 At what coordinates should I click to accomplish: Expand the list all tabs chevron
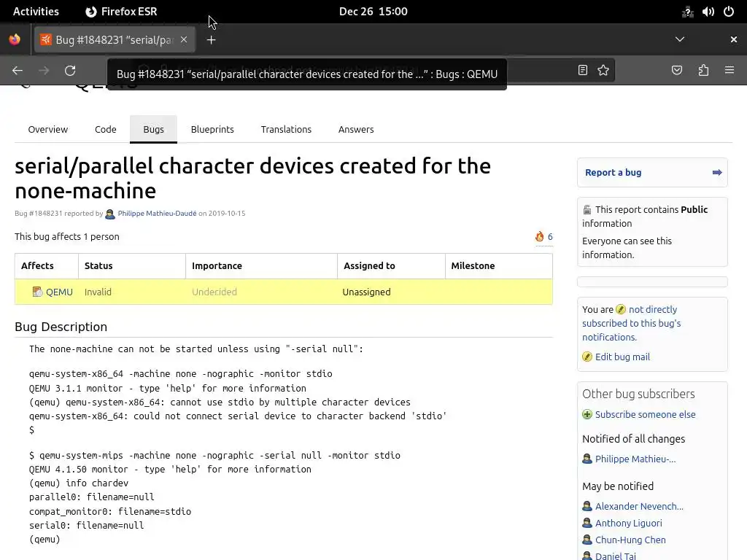[x=680, y=39]
